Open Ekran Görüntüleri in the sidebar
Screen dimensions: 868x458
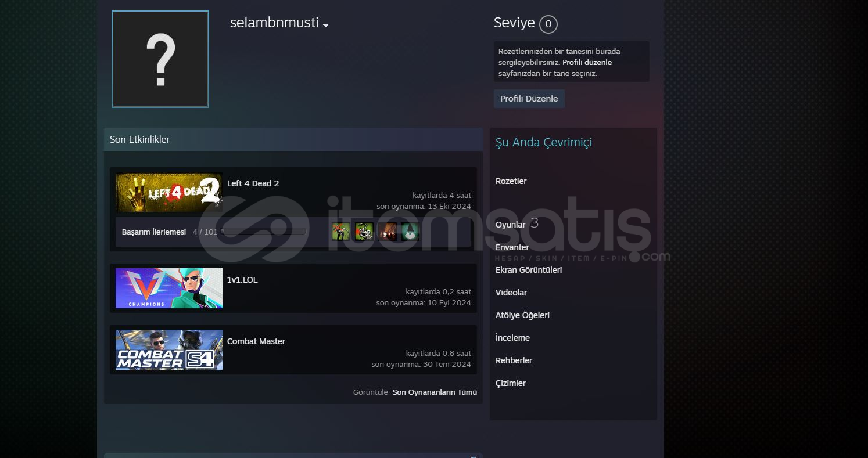(529, 270)
